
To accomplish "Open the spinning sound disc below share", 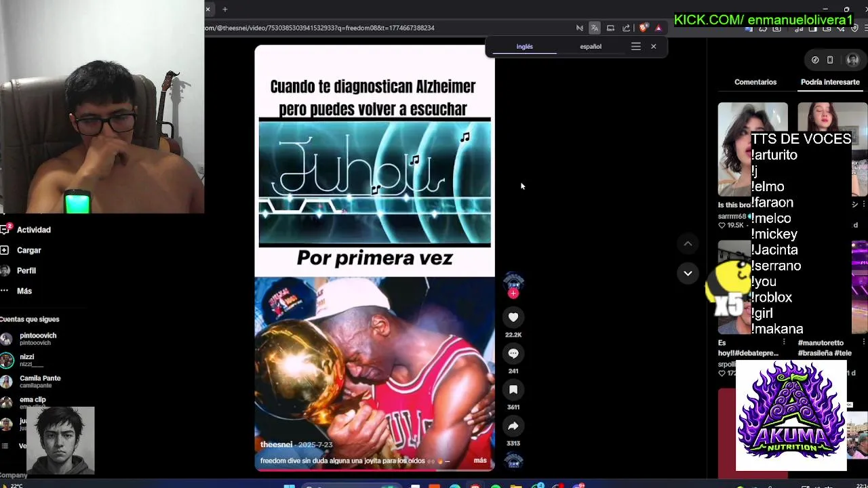I will tap(513, 461).
